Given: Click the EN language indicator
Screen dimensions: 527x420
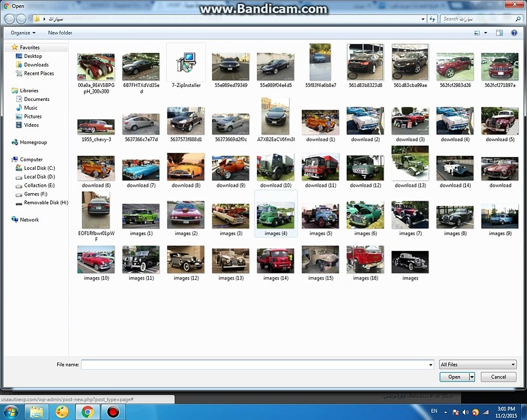Looking at the screenshot, I should [x=434, y=411].
